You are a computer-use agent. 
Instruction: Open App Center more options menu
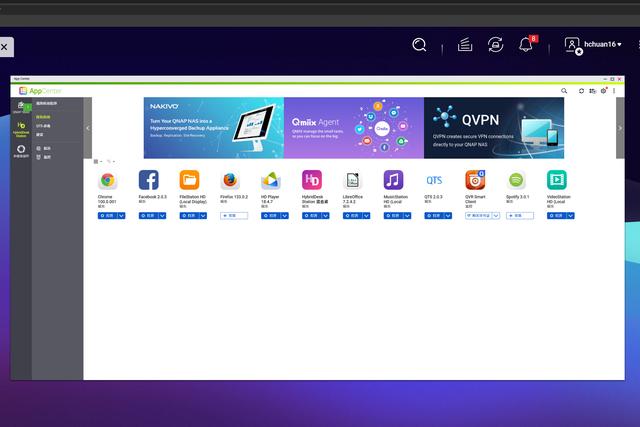[614, 91]
